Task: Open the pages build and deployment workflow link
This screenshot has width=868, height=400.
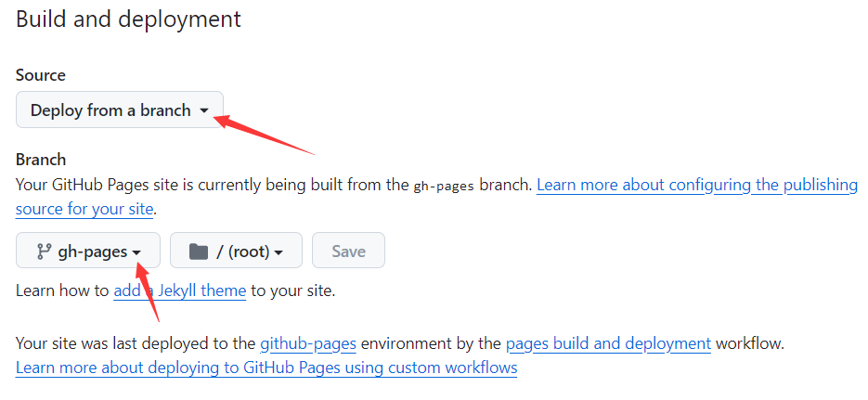Action: point(608,344)
